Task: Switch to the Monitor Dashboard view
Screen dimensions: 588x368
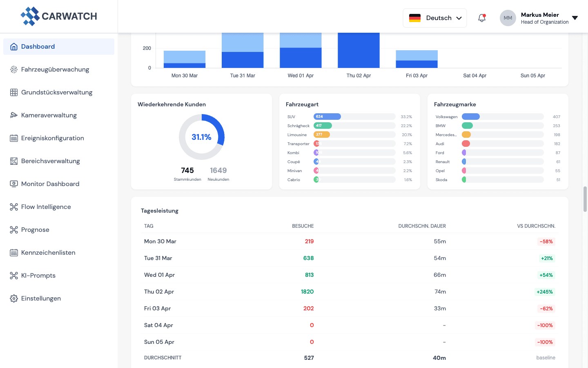Action: coord(50,184)
